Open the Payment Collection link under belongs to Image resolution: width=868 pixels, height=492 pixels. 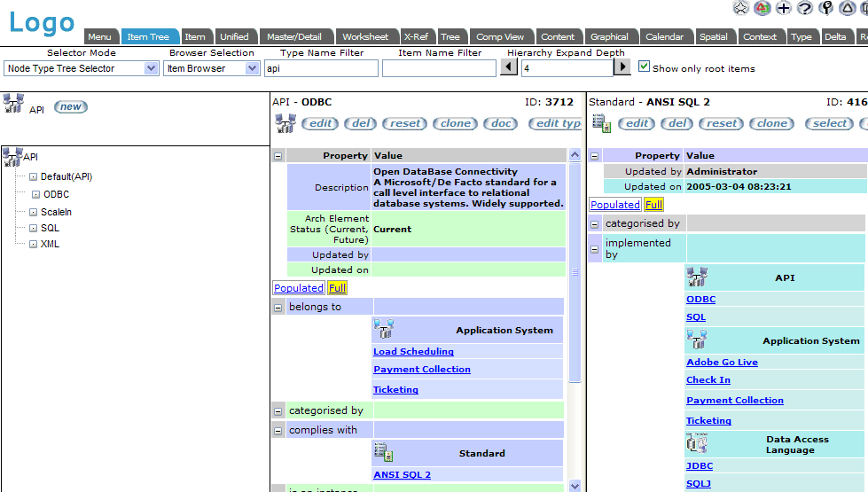click(x=422, y=370)
